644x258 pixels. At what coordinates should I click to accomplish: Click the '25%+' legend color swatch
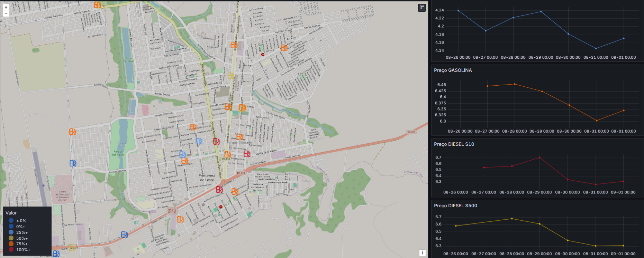(11, 232)
